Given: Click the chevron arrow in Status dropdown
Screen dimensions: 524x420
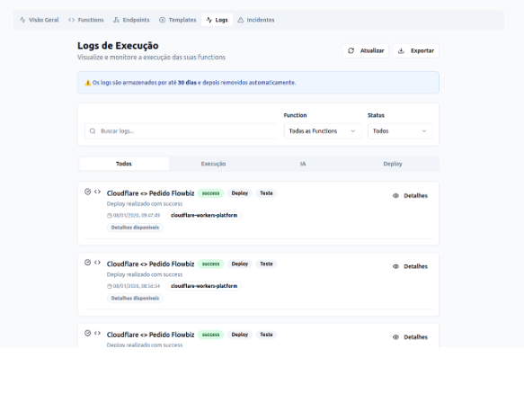Looking at the screenshot, I should click(x=424, y=131).
